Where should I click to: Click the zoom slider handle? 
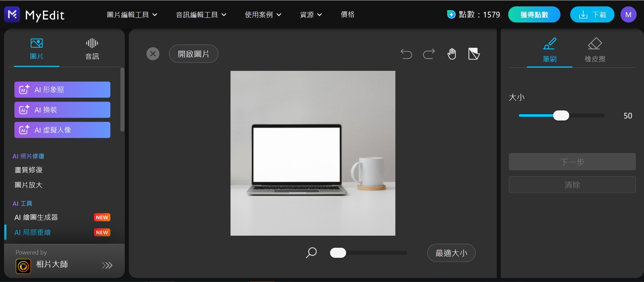click(x=338, y=253)
